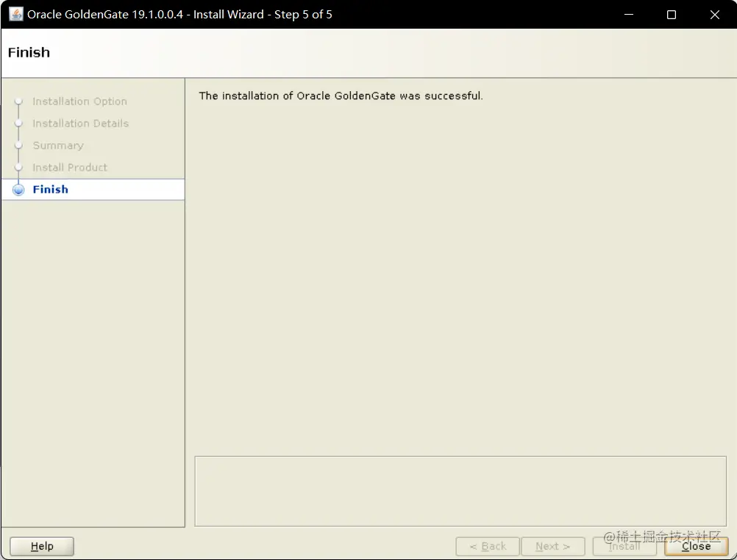
Task: Select the Install Product step label
Action: [x=69, y=167]
